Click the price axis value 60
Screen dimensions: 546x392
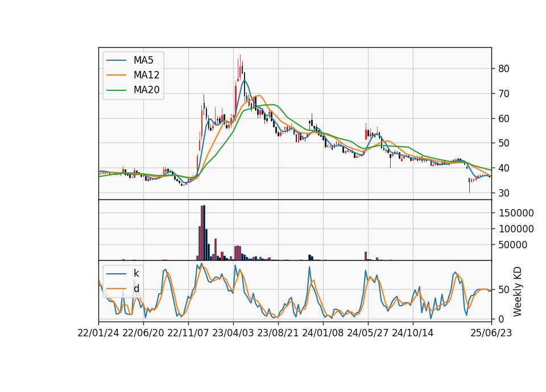pos(504,119)
